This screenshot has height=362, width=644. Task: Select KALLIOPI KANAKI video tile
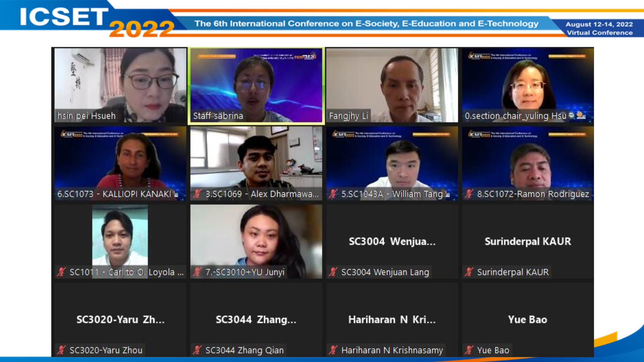tap(120, 163)
